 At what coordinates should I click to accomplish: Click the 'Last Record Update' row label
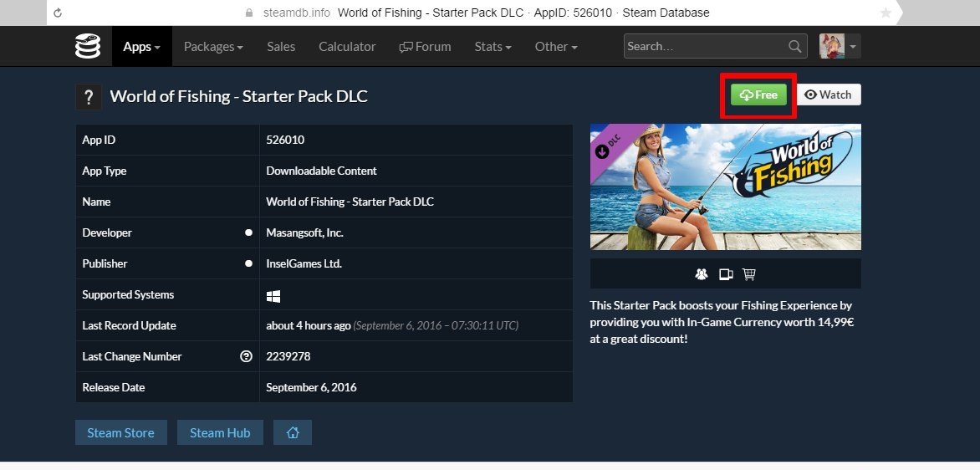pyautogui.click(x=130, y=325)
